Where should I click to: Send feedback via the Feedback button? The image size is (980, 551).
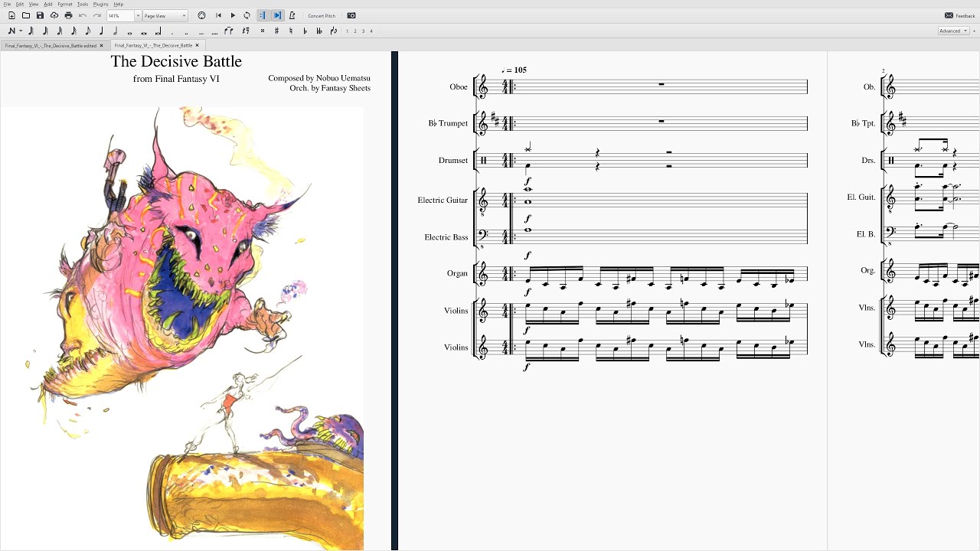[960, 15]
